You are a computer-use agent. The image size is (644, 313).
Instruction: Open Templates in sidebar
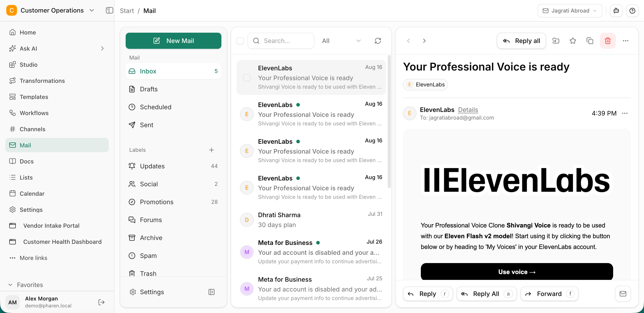click(57, 97)
